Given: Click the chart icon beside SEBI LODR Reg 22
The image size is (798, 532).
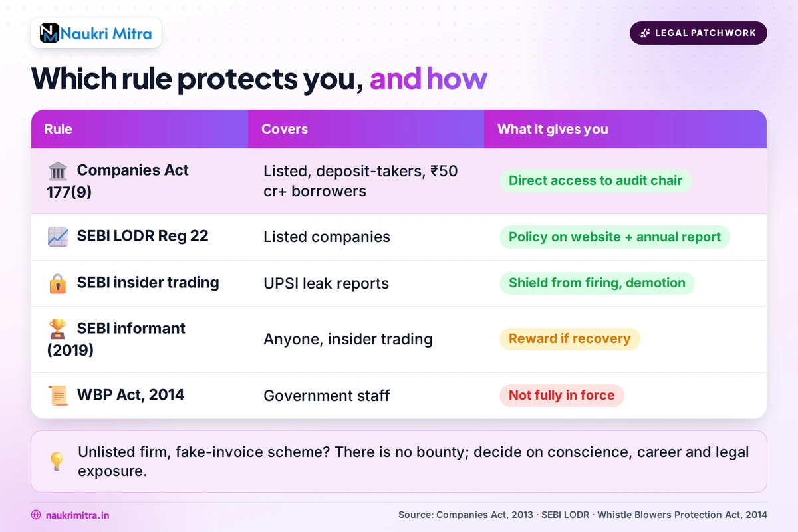Looking at the screenshot, I should tap(58, 237).
